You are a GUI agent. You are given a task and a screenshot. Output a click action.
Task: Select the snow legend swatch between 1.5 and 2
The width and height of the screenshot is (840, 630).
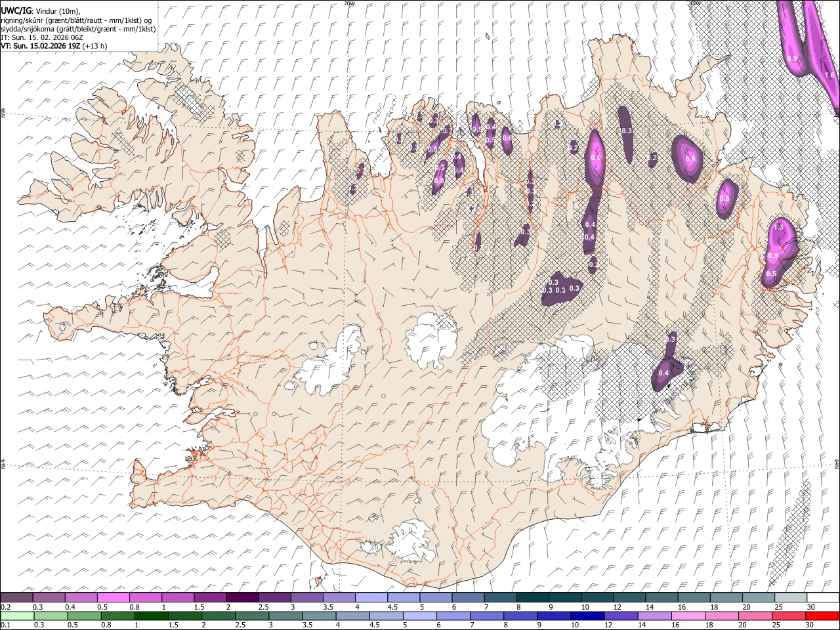tap(210, 597)
